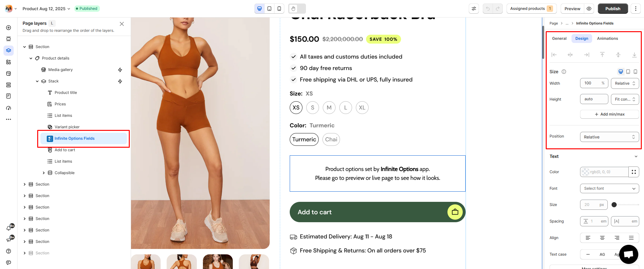Click the undo arrow in top toolbar
The height and width of the screenshot is (269, 644).
(x=488, y=9)
